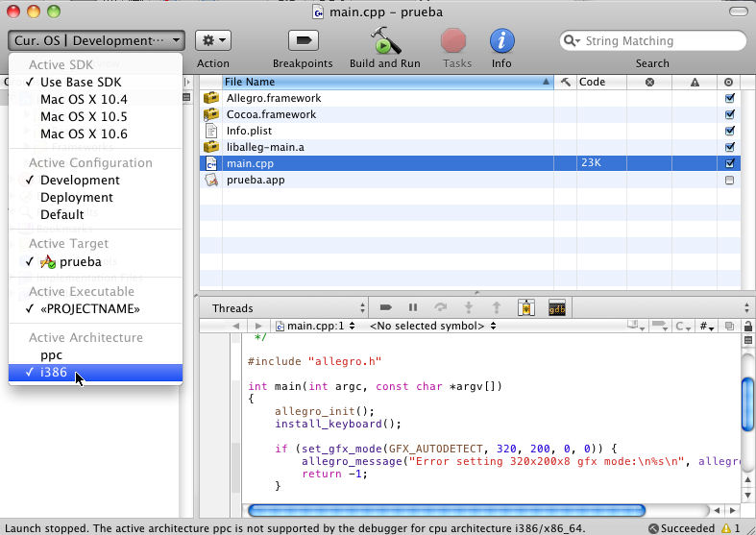Click the target membership column header icon
The height and width of the screenshot is (535, 756).
coord(728,82)
